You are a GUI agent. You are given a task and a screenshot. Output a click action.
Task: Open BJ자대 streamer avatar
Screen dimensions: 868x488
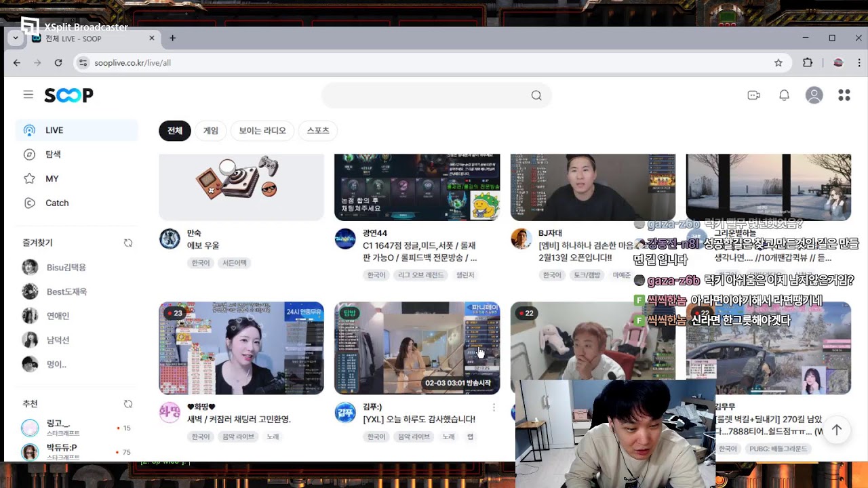(x=521, y=239)
